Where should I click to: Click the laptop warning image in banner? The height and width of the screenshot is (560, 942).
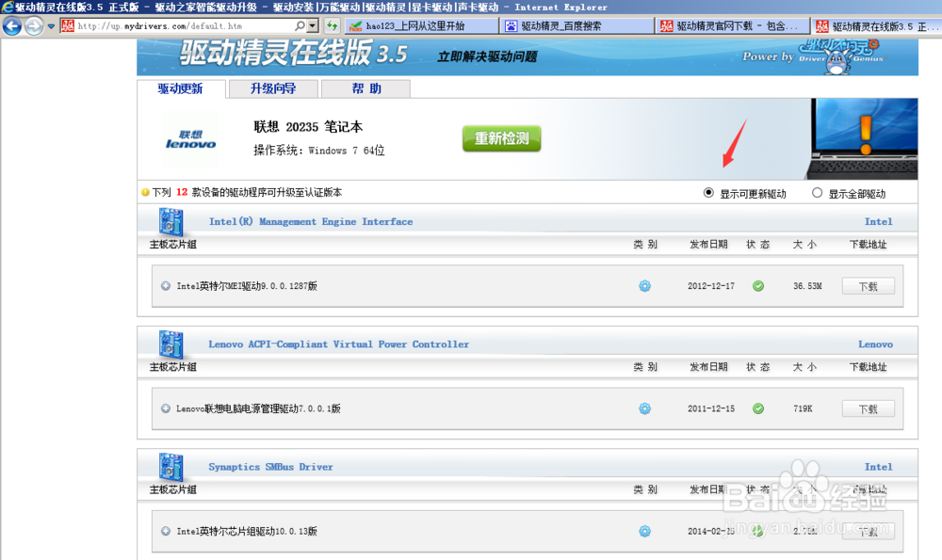click(862, 138)
